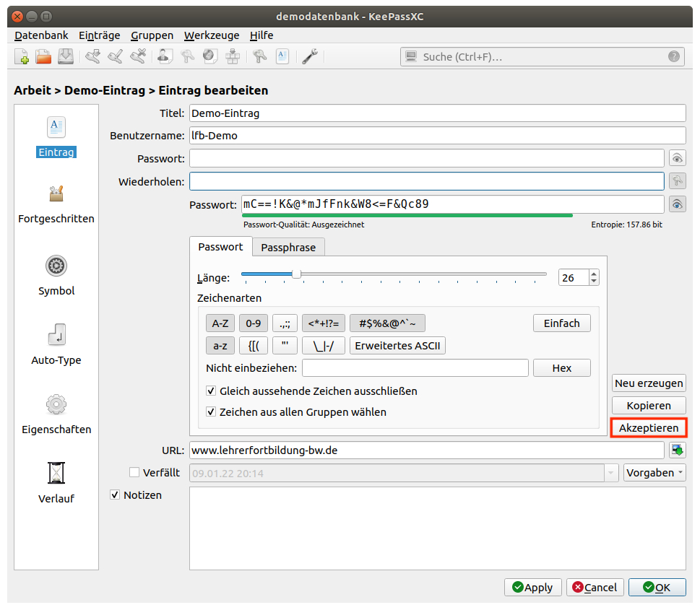
Task: Open the Vorgaben dropdown
Action: (654, 473)
